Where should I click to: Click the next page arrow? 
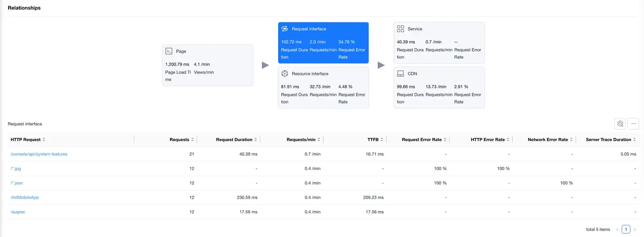tap(634, 229)
